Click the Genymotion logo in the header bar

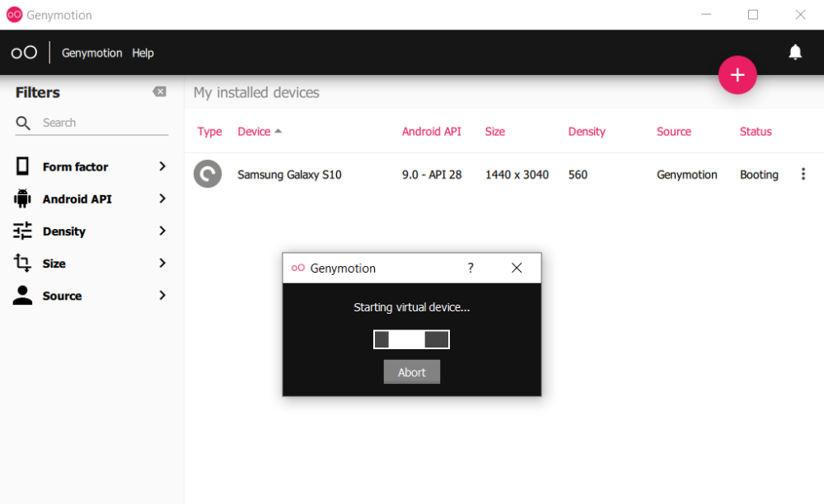24,53
